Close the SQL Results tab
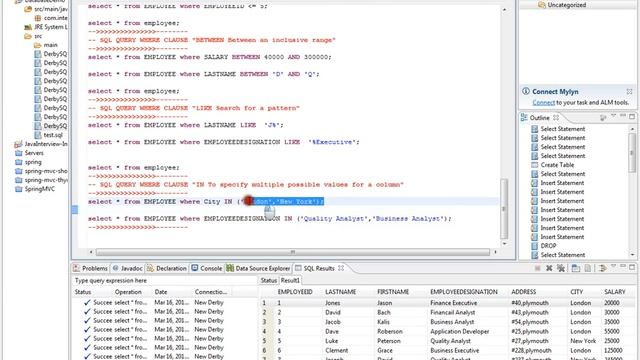 tap(341, 268)
